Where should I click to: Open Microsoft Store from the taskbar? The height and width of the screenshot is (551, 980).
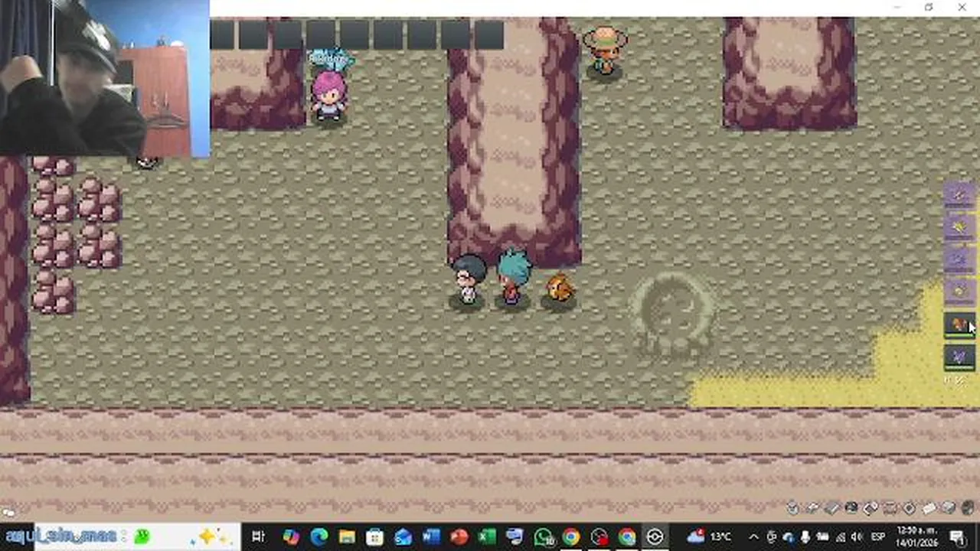(374, 536)
